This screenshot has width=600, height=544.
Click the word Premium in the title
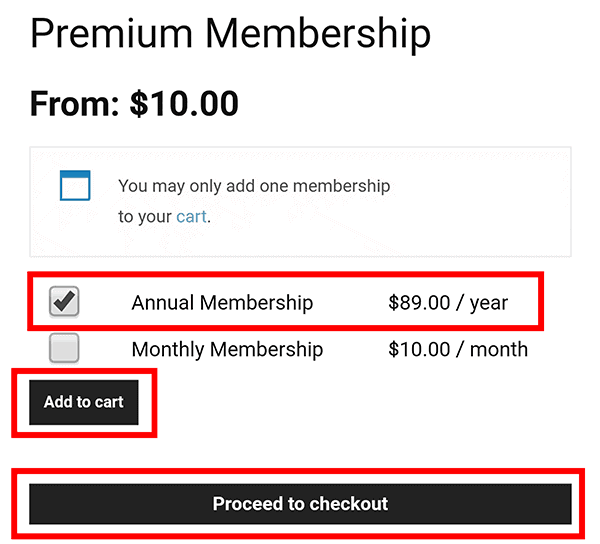[111, 34]
